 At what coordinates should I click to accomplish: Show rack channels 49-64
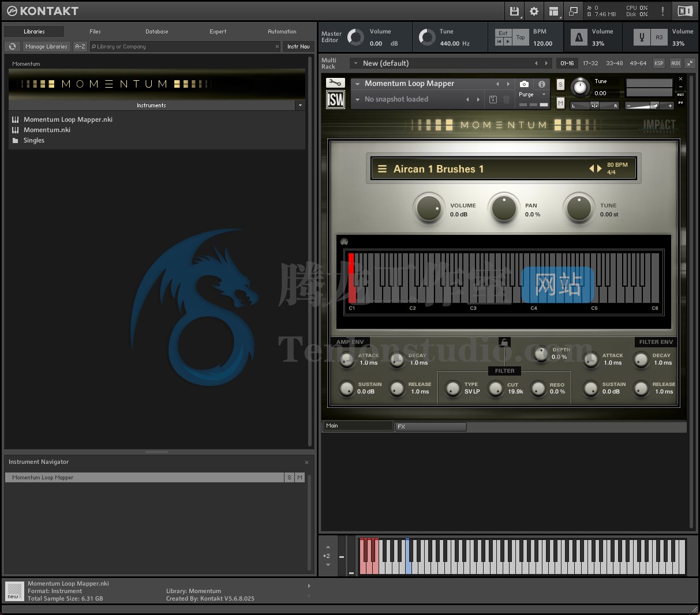(638, 63)
